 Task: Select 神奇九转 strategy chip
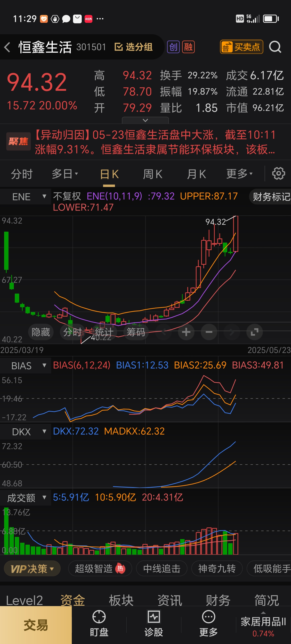[x=217, y=569]
